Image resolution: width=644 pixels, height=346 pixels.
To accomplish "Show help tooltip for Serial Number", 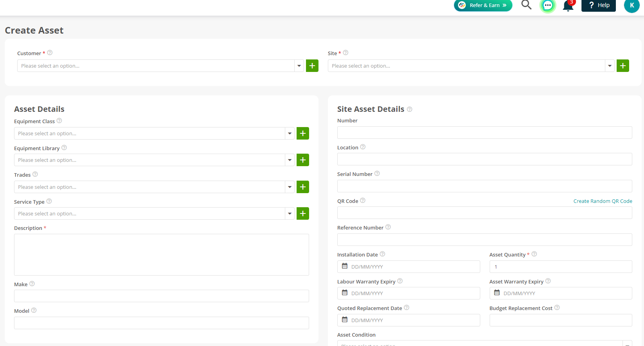I will [377, 174].
